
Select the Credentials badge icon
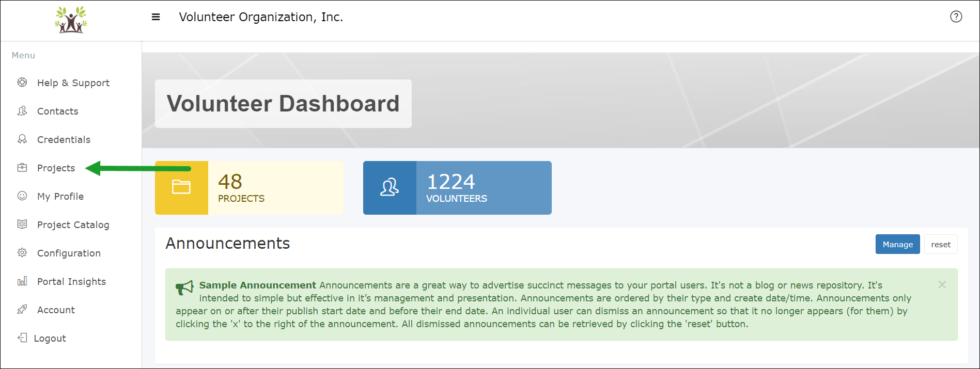[22, 139]
